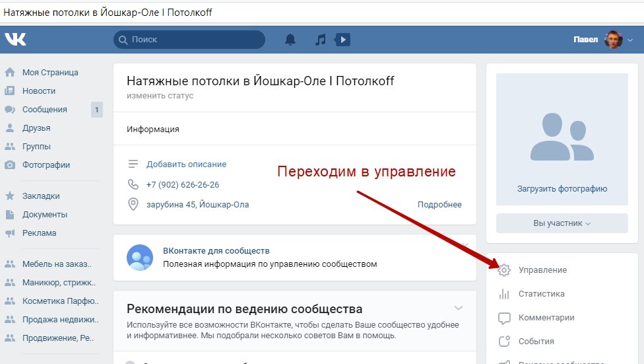Open Реклама in left menu
This screenshot has height=364, width=644.
(39, 233)
